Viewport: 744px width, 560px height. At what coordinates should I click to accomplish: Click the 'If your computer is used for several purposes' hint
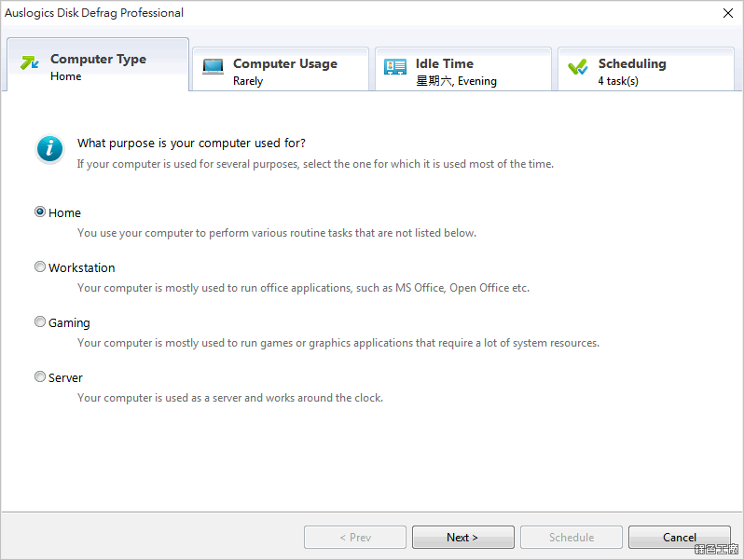(315, 164)
